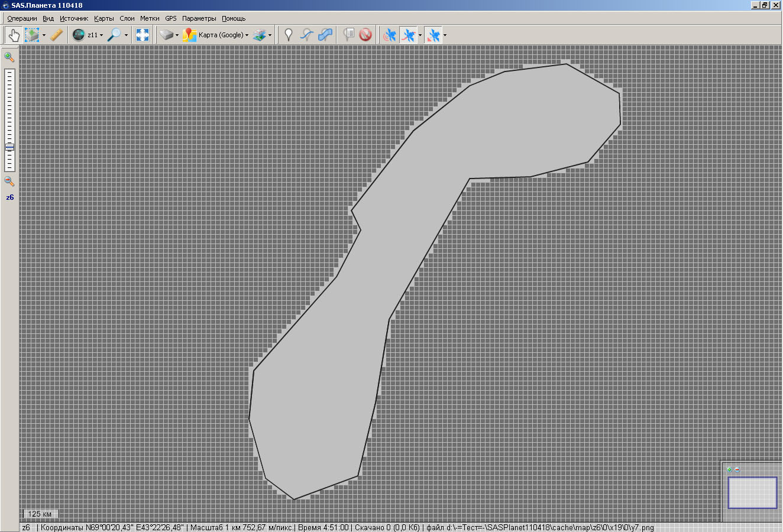
Task: Toggle the hide all placemarks button
Action: 365,35
